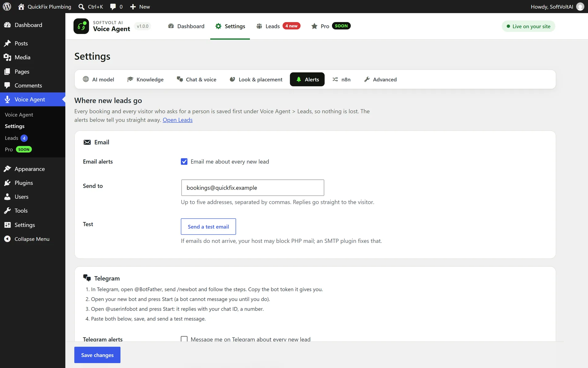Open Leads submenu item with 4 badge
Viewport: 588px width, 368px height.
pos(16,138)
